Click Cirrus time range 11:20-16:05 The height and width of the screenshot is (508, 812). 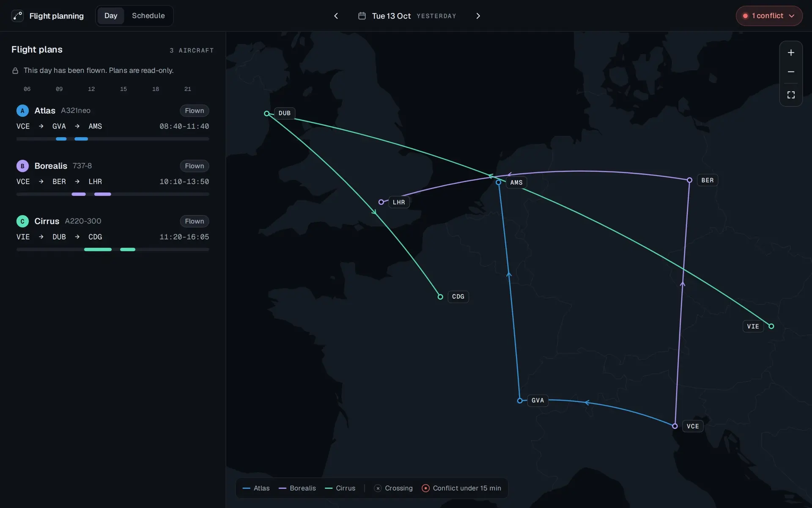coord(184,237)
